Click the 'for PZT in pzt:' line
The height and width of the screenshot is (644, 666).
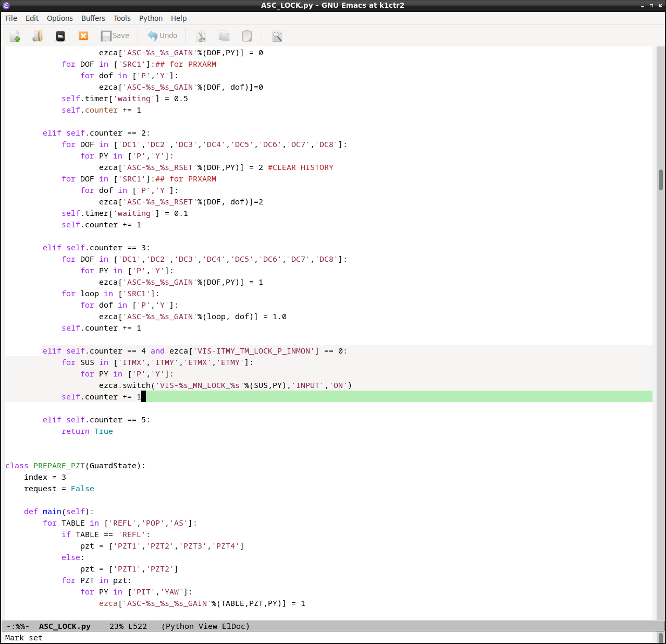point(96,580)
